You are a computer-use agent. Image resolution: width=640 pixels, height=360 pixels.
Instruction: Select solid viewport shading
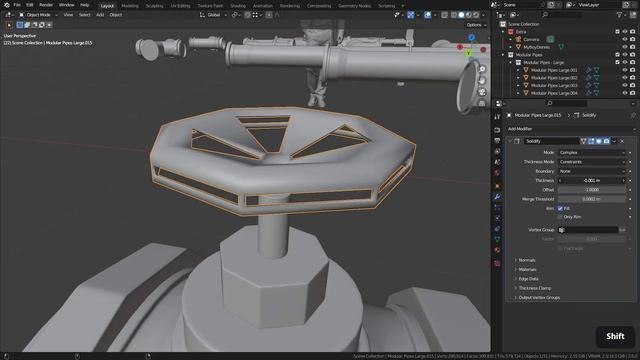pyautogui.click(x=461, y=15)
